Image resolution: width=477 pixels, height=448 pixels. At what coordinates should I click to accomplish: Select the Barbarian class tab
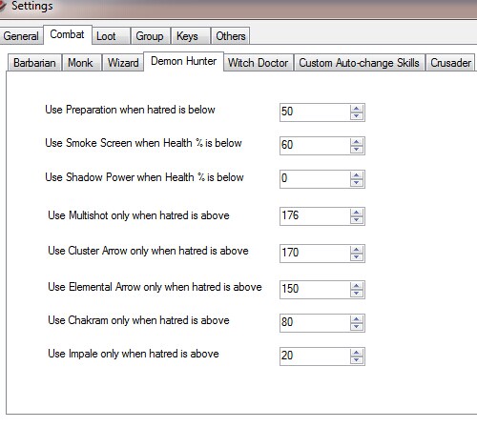coord(34,63)
